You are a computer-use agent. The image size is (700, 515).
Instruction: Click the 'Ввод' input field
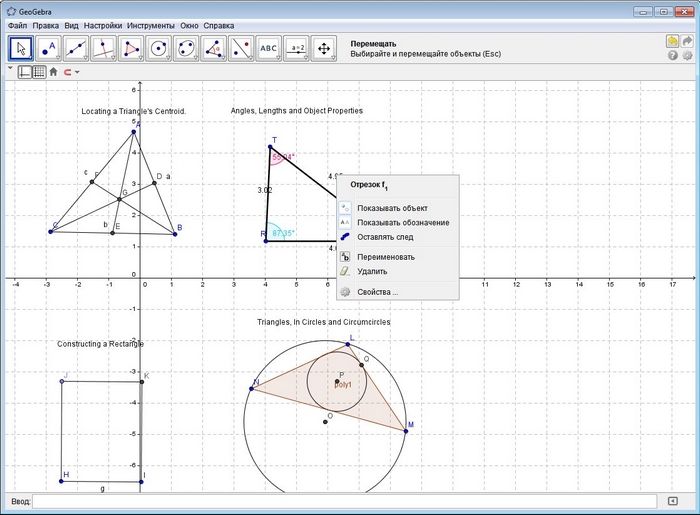point(345,500)
